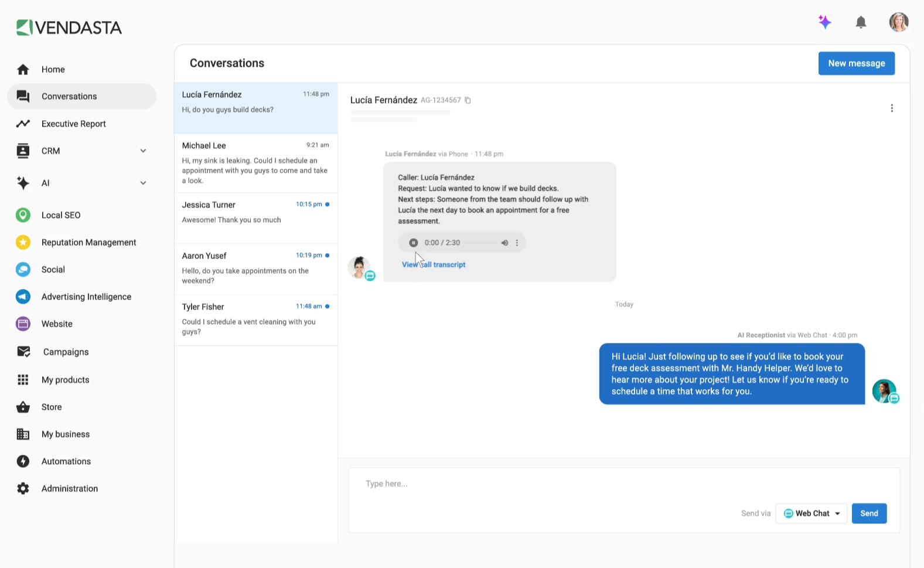The height and width of the screenshot is (568, 924).
Task: Open the conversation three-dot options menu
Action: coord(892,108)
